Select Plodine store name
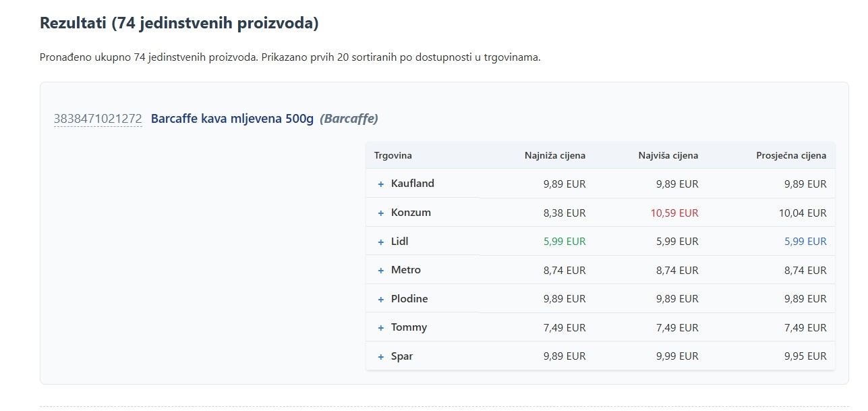 coord(409,298)
